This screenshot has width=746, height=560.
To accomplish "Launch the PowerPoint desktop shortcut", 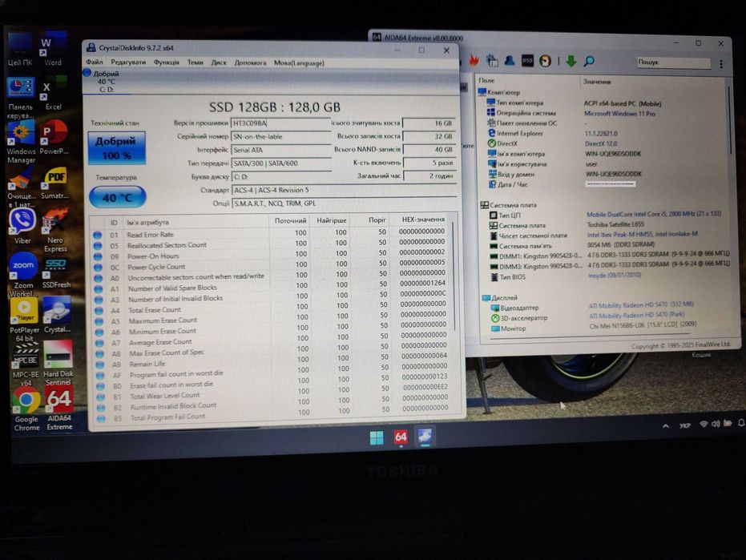I will [x=54, y=138].
